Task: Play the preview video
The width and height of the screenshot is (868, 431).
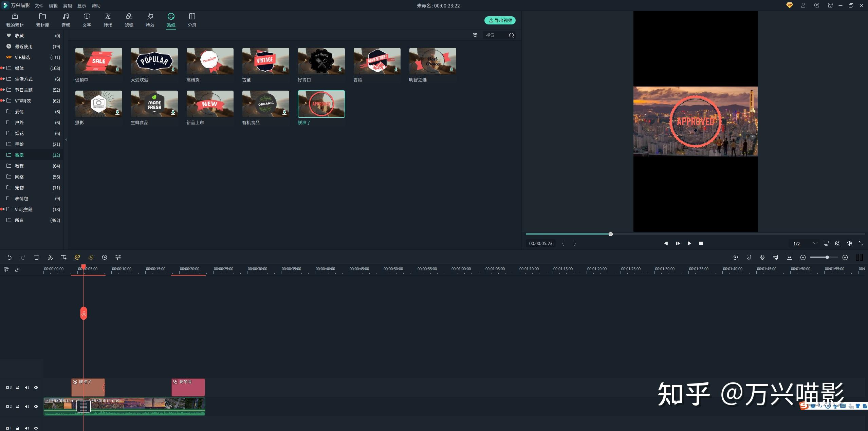Action: pyautogui.click(x=689, y=243)
